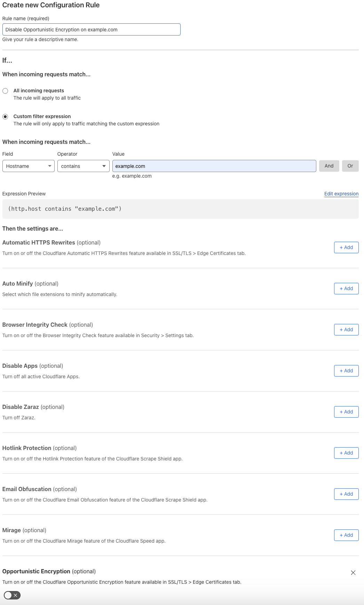The width and height of the screenshot is (364, 605).
Task: Add the Hotlink Protection setting
Action: [346, 453]
